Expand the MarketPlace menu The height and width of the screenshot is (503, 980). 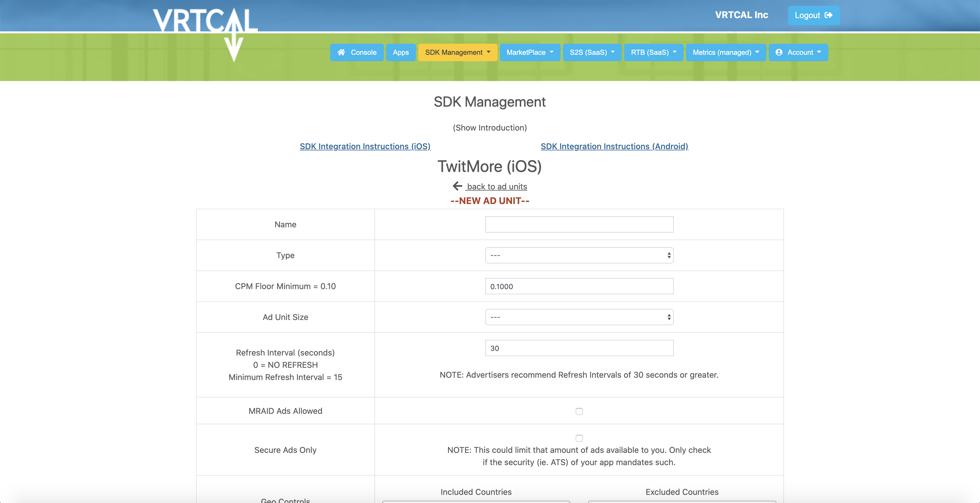click(530, 52)
